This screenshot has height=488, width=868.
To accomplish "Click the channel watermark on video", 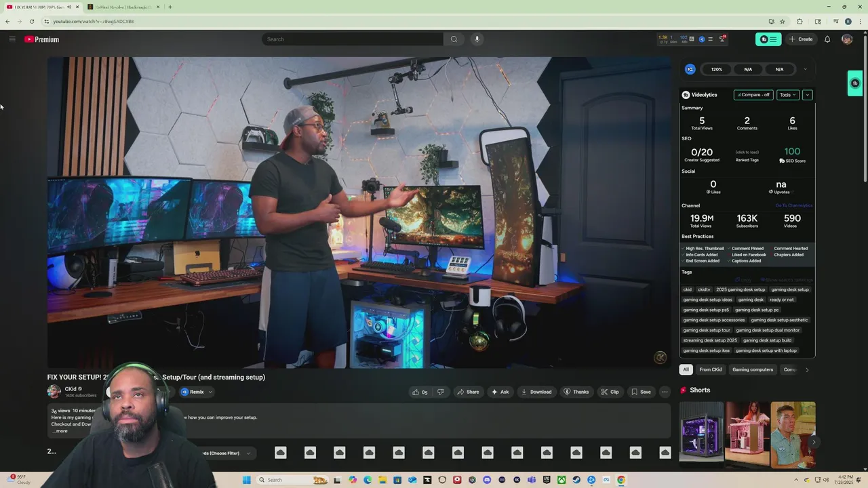I will tap(660, 357).
